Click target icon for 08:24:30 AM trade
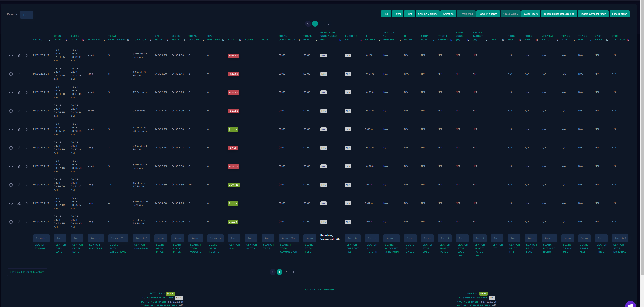The image size is (644, 307). [x=11, y=148]
